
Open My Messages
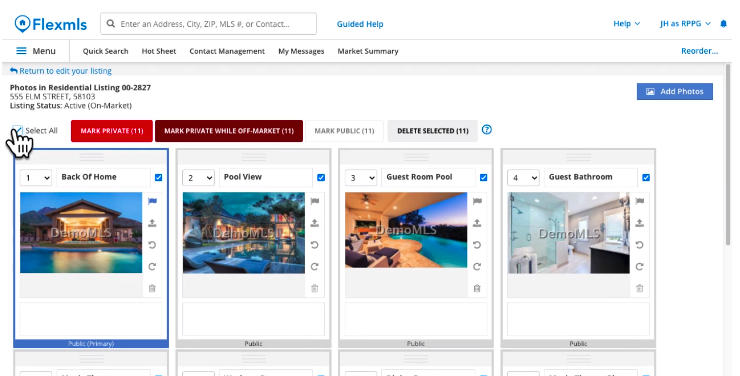[x=301, y=51]
